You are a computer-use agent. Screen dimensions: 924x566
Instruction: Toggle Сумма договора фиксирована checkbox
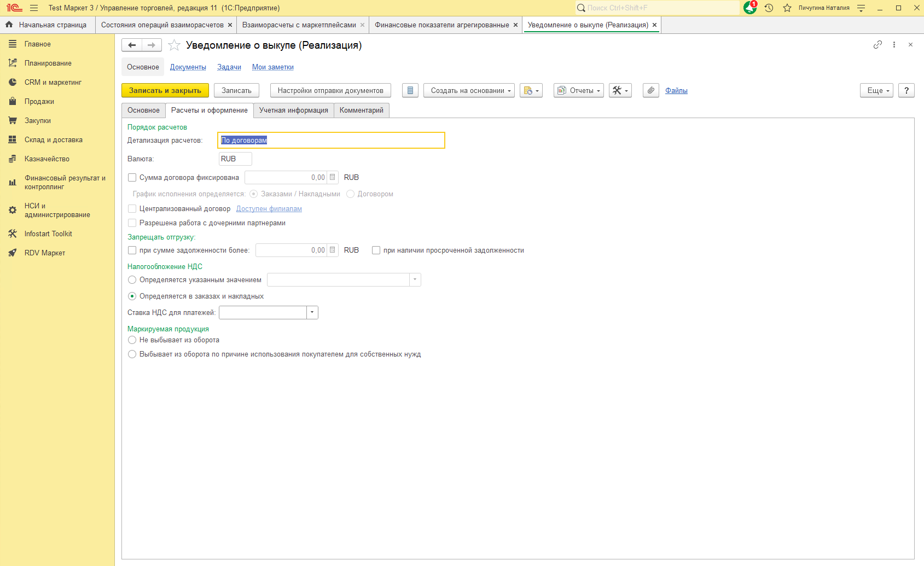click(132, 178)
